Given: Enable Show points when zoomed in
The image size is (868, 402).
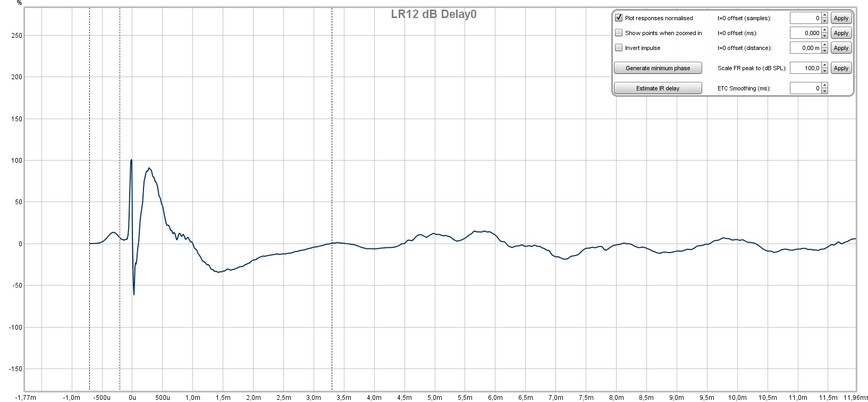Looking at the screenshot, I should pyautogui.click(x=619, y=32).
